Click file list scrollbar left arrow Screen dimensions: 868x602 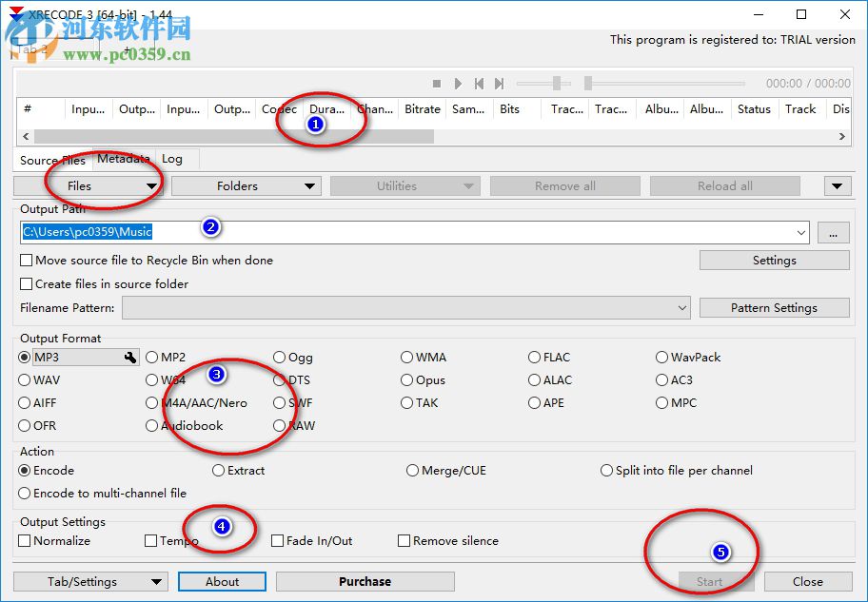tap(26, 136)
